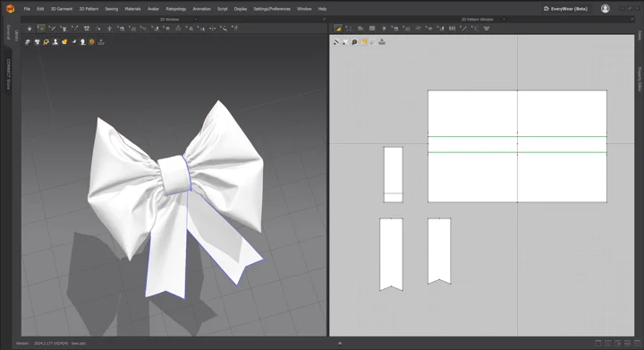Open the Help menu

pyautogui.click(x=322, y=9)
